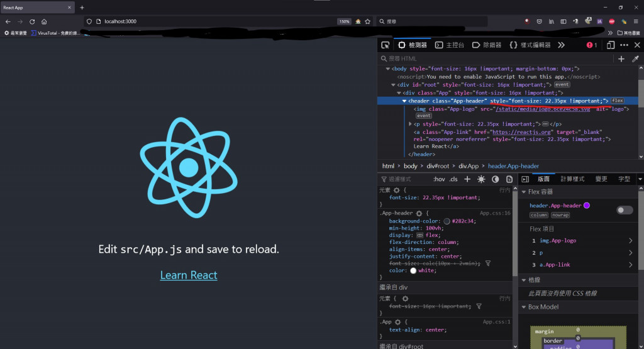Image resolution: width=644 pixels, height=349 pixels.
Task: Toggle the split rules view icon
Action: coord(525,179)
